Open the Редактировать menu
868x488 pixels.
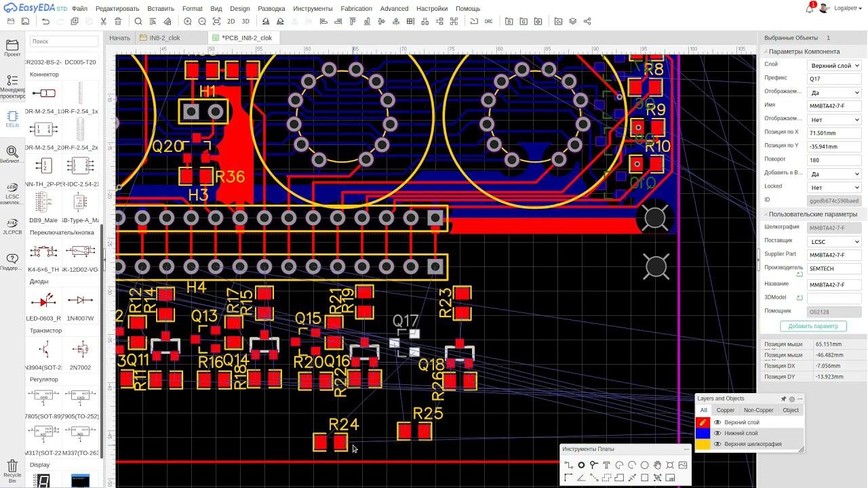tap(117, 9)
